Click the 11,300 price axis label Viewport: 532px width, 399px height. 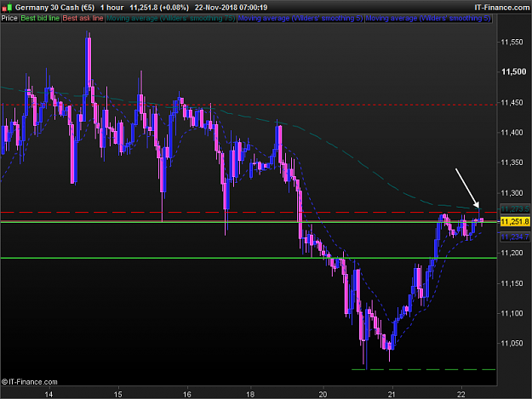[x=512, y=193]
